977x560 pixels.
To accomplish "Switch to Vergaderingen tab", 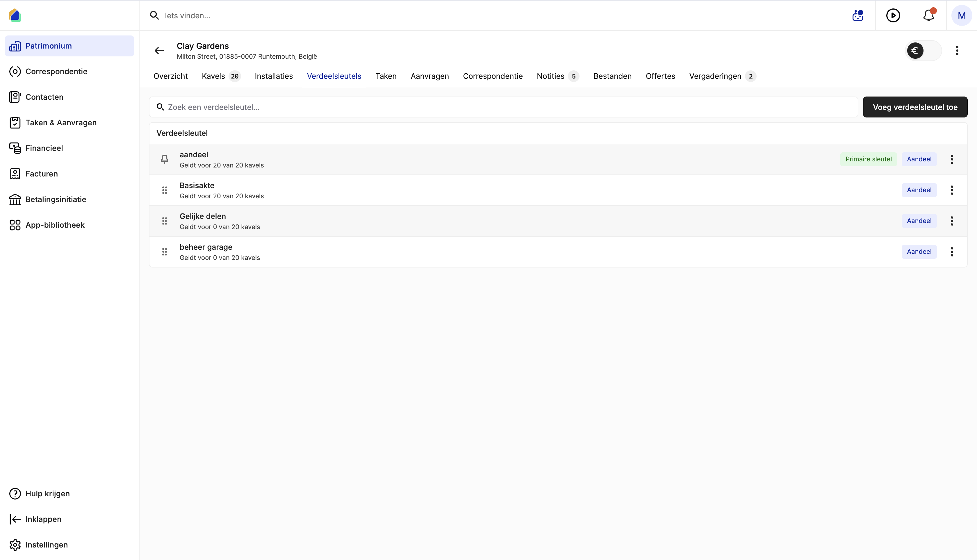I will (x=722, y=76).
